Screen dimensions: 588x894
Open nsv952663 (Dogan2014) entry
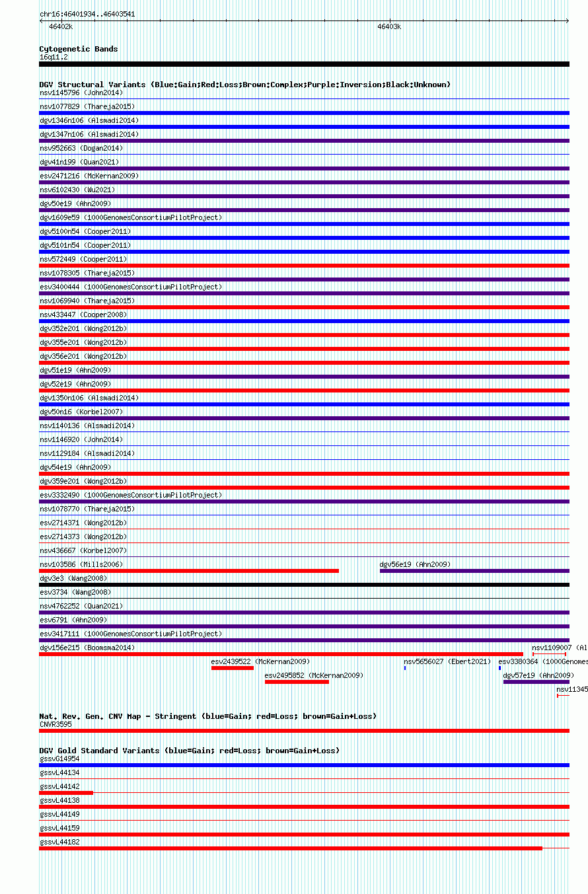[81, 148]
